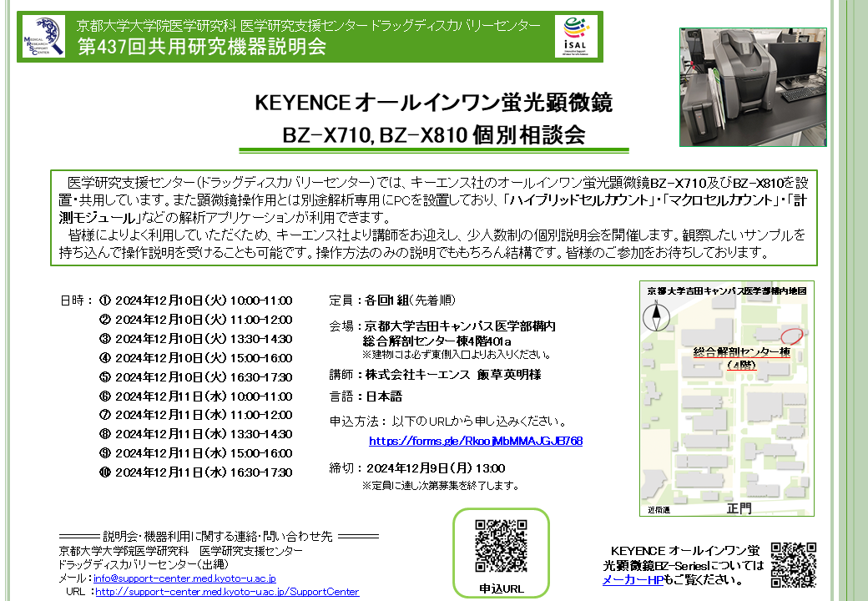
Task: Select session ③ 12月10日 13:30-14:30
Action: (196, 339)
